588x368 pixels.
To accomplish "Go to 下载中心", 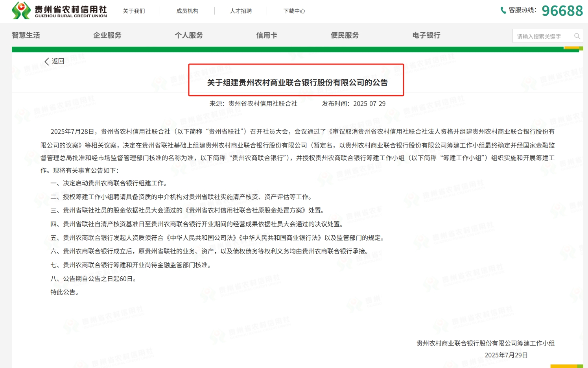I will coord(294,11).
